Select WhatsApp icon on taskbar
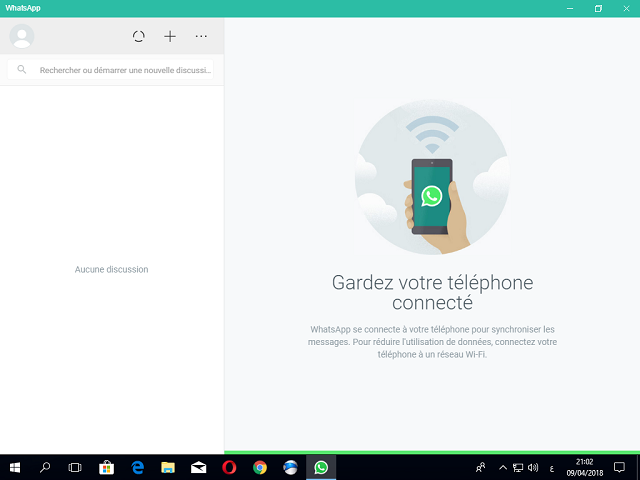The image size is (640, 480). pos(321,467)
